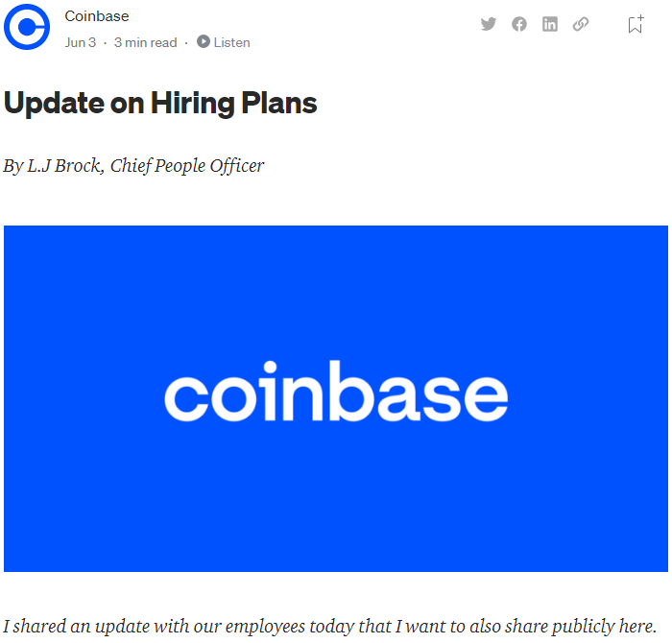The image size is (672, 643).
Task: Share the article on LinkedIn
Action: [550, 24]
